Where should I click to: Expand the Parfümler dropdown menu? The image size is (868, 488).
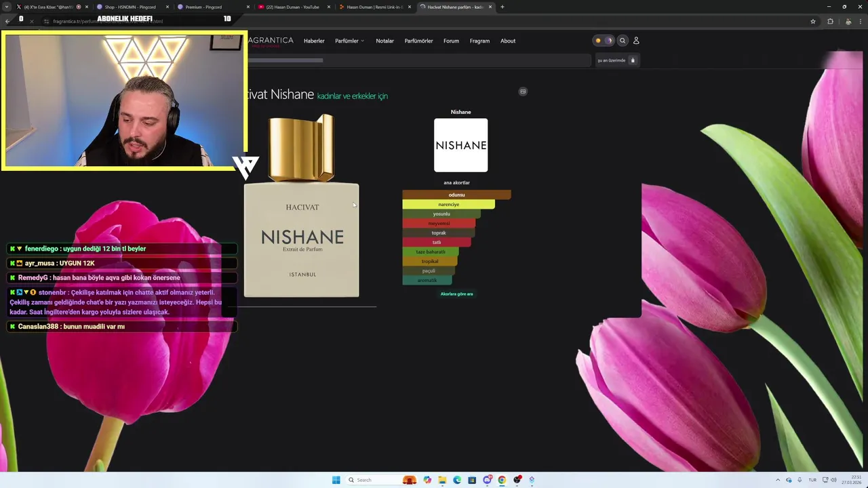click(349, 41)
